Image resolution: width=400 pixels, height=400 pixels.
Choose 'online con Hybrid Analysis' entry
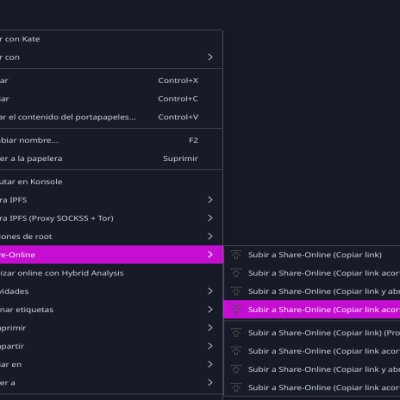pyautogui.click(x=111, y=273)
